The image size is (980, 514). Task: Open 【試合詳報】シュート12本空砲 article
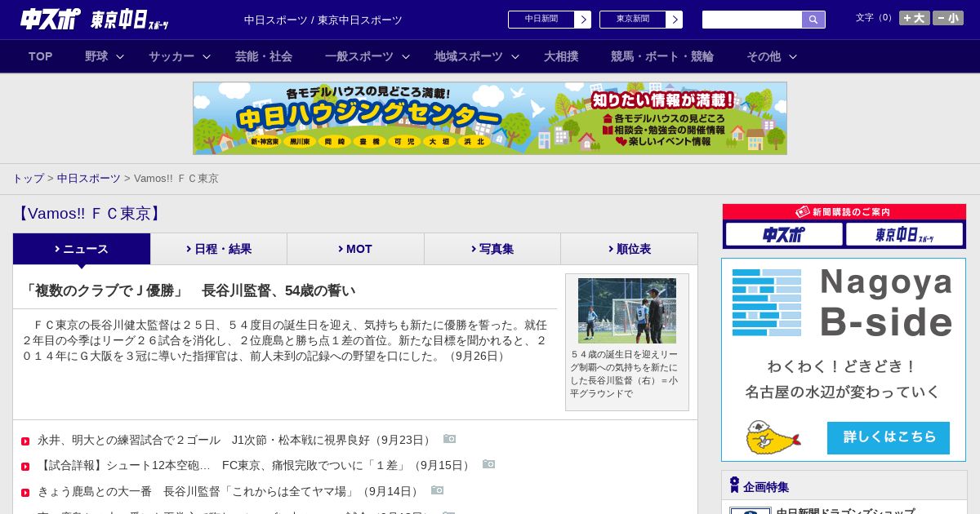[x=255, y=465]
